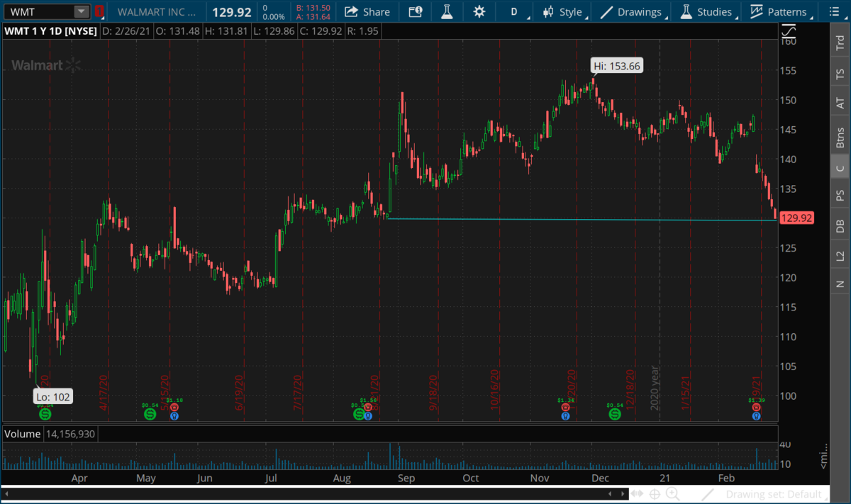Image resolution: width=851 pixels, height=504 pixels.
Task: Open the TS sidebar tab
Action: click(x=840, y=73)
